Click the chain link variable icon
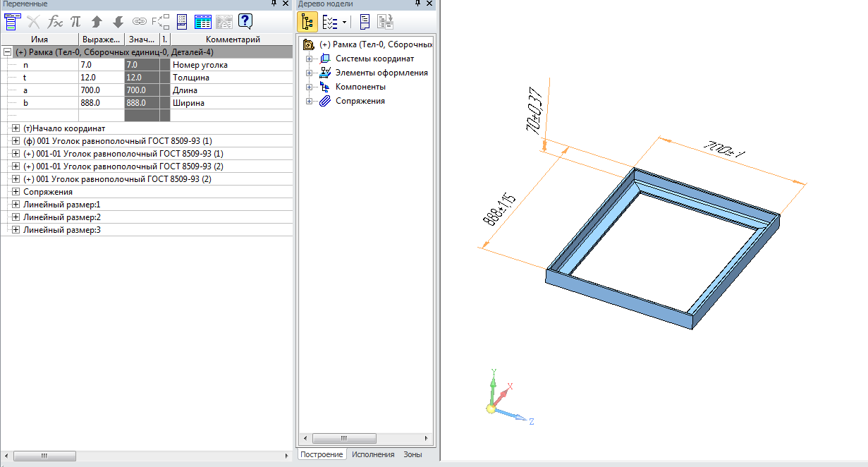The image size is (868, 467). [x=139, y=21]
